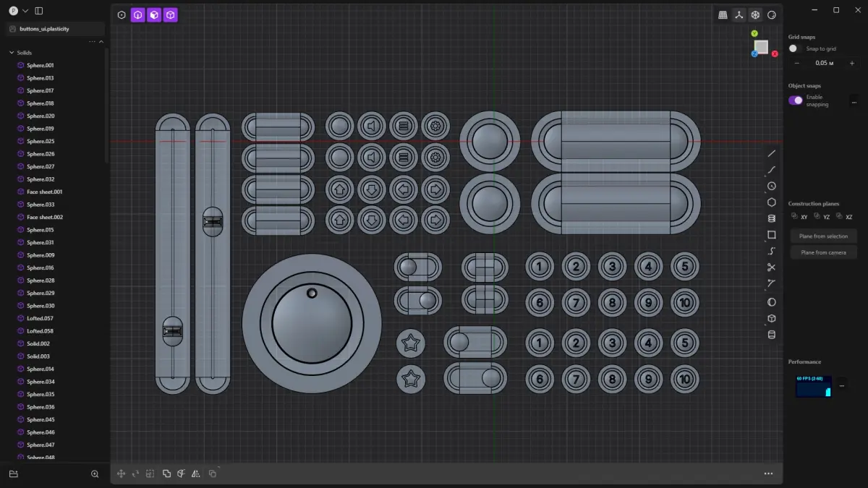868x488 pixels.
Task: Disable the Enable snapping toggle
Action: 796,100
